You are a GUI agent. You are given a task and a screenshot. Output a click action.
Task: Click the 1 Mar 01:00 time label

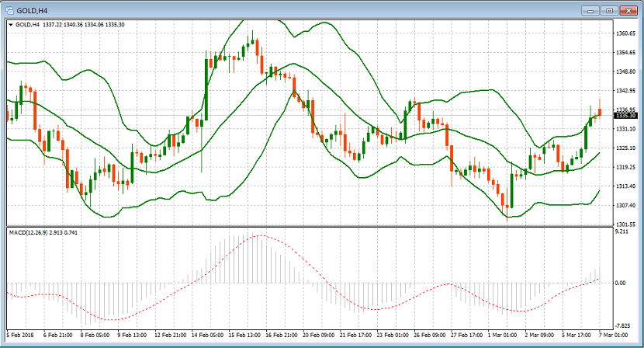[502, 336]
